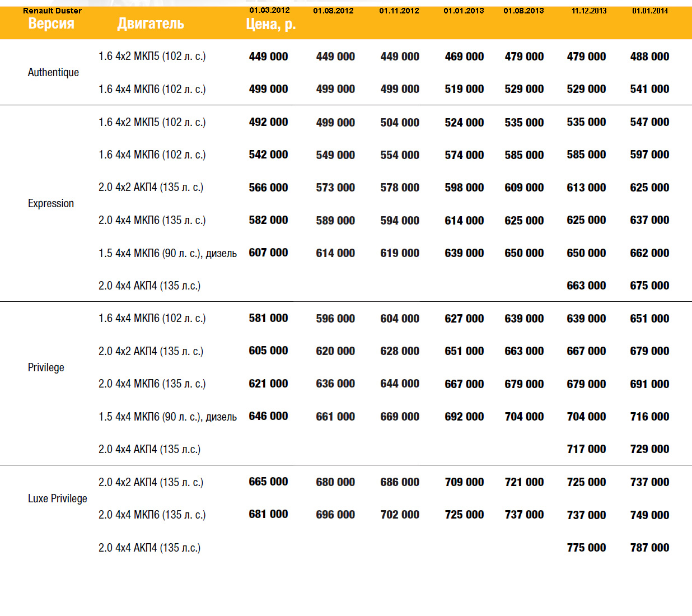The image size is (692, 616).
Task: Select the price "598 000"
Action: (464, 188)
